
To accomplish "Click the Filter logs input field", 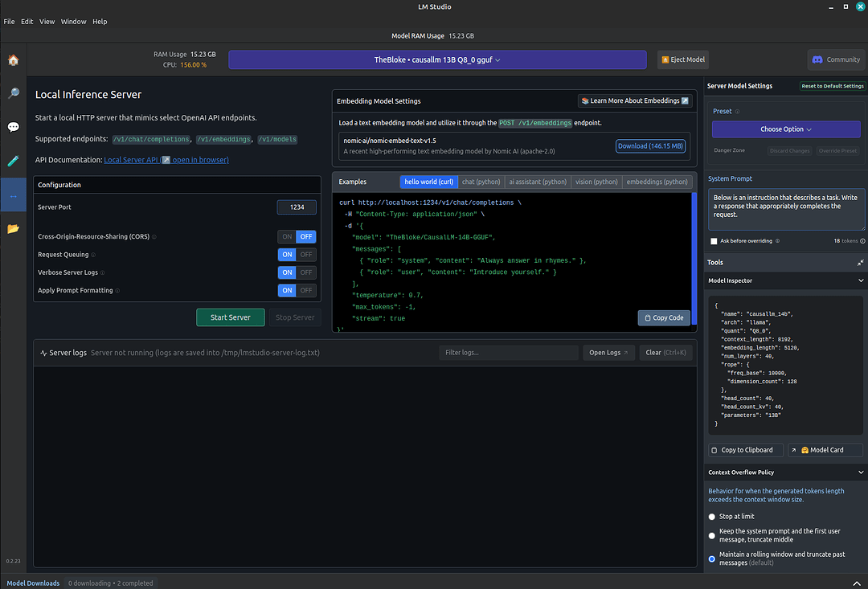I will click(510, 352).
